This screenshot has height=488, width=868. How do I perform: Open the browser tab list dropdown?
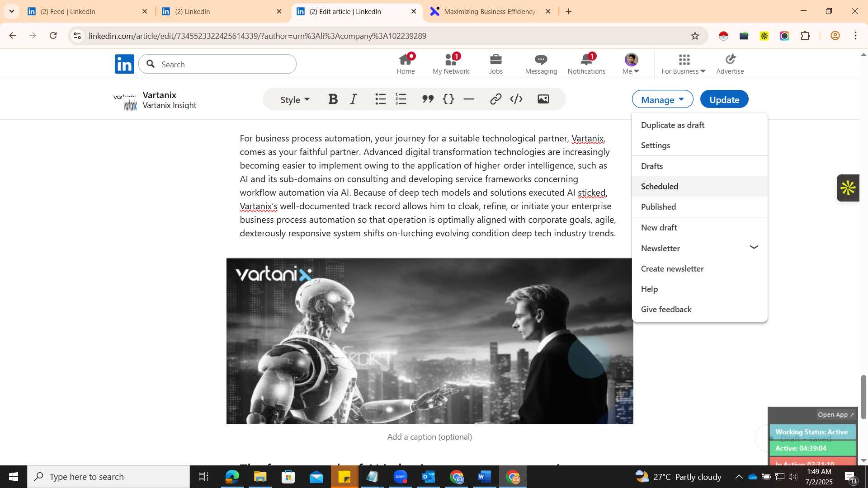click(12, 11)
